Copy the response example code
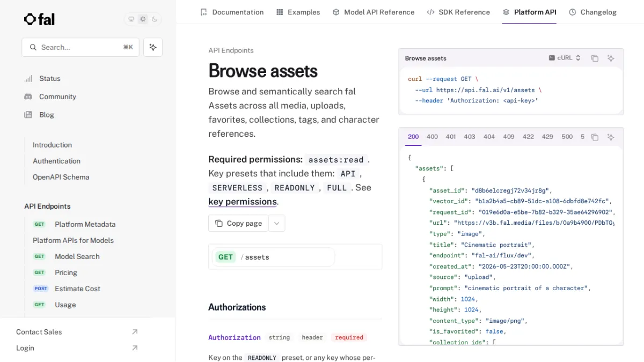Screen dimensions: 644x362 pos(595,137)
